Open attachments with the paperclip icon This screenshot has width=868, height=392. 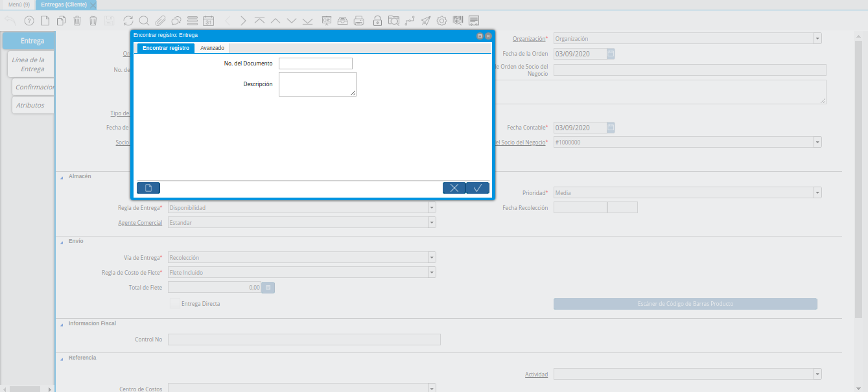coord(160,21)
